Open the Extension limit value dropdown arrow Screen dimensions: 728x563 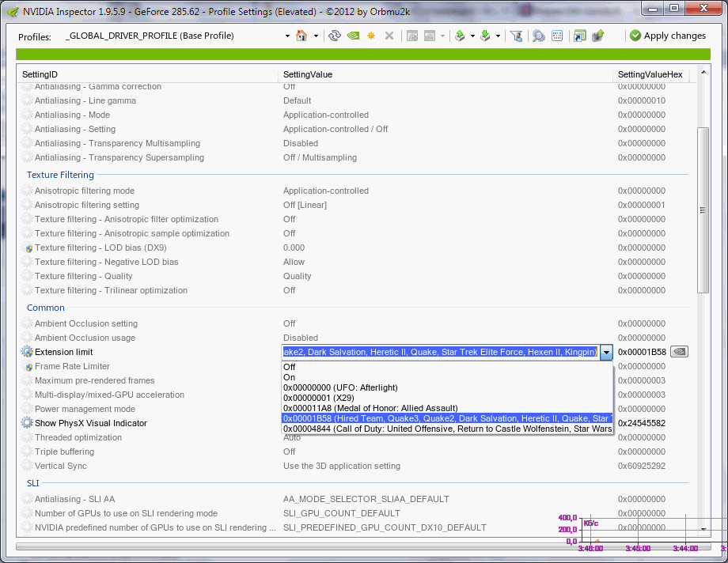[x=606, y=353]
